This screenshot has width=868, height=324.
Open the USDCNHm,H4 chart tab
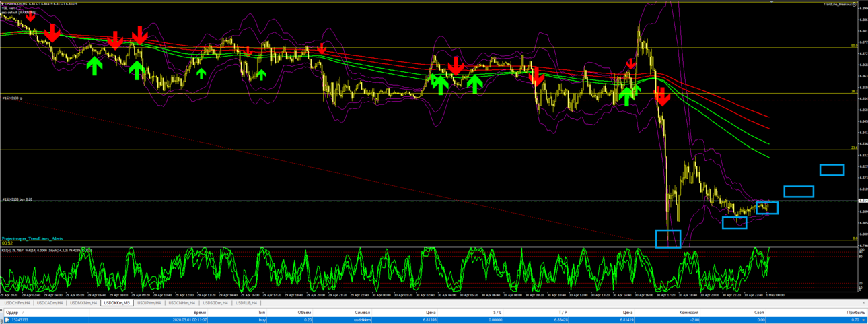pyautogui.click(x=183, y=303)
